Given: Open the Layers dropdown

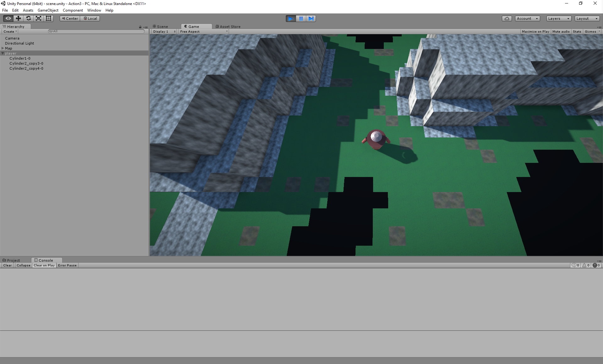Looking at the screenshot, I should [x=558, y=19].
